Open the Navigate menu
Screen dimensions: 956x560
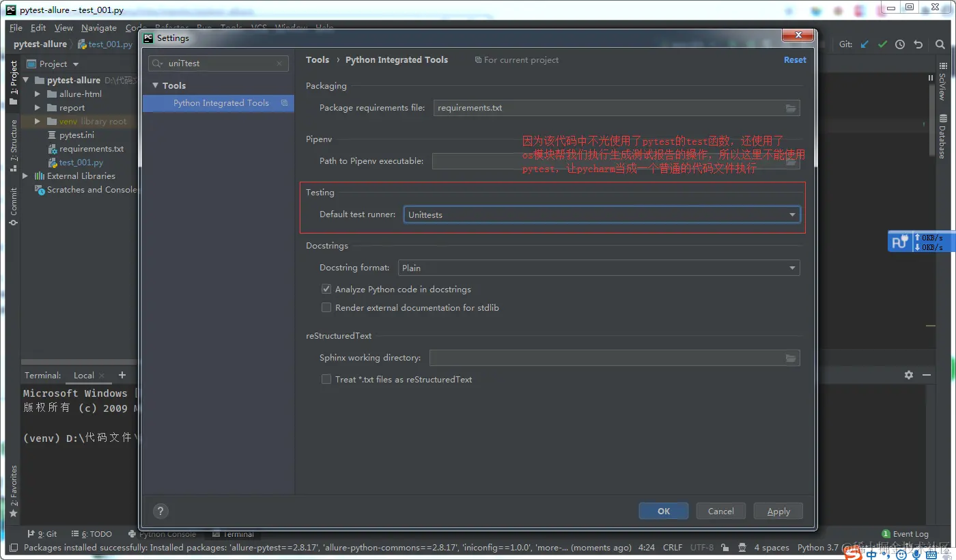click(99, 27)
